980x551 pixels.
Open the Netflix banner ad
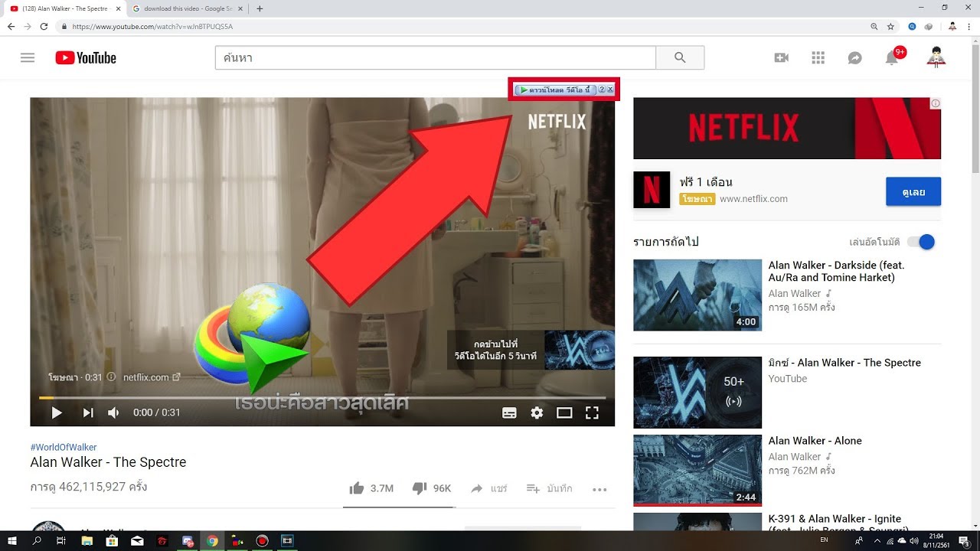point(787,128)
